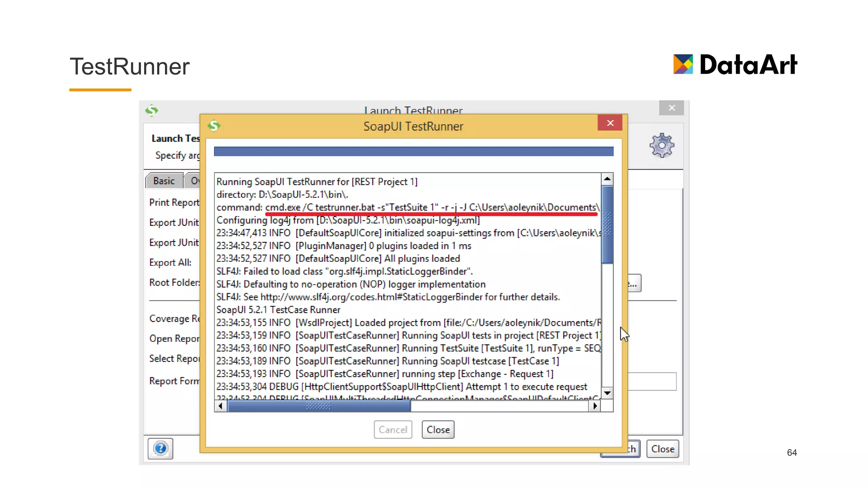This screenshot has width=868, height=488.
Task: Click SoapUI logo in TestRunner dialog title
Action: pos(214,126)
